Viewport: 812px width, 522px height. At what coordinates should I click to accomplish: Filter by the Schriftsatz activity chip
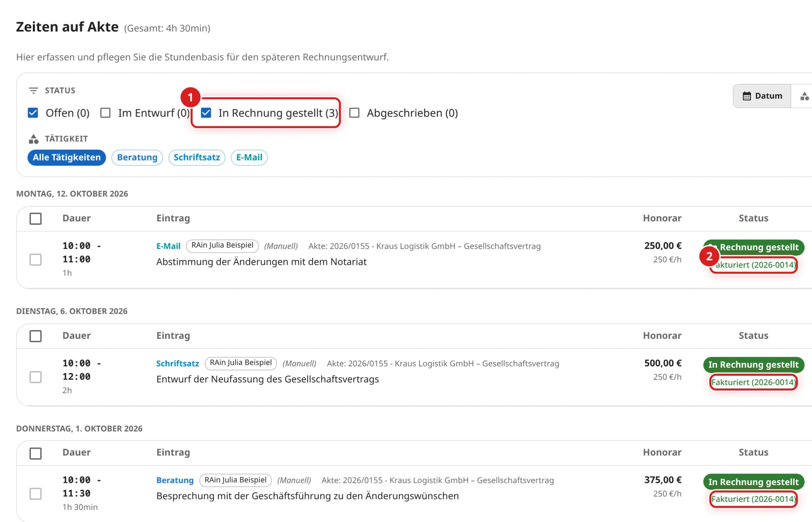point(197,157)
